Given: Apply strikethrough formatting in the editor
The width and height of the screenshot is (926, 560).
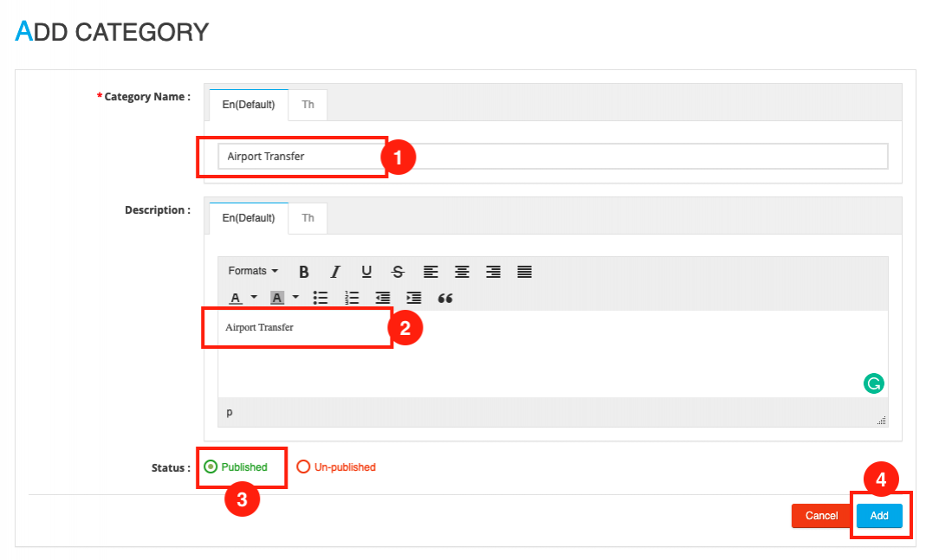Looking at the screenshot, I should (398, 272).
